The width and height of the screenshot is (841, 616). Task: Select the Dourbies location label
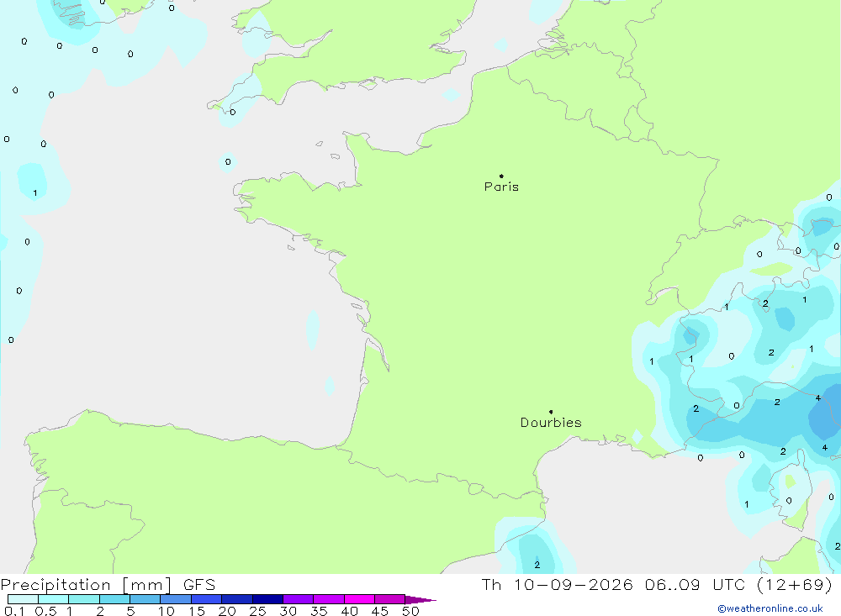[x=551, y=423]
